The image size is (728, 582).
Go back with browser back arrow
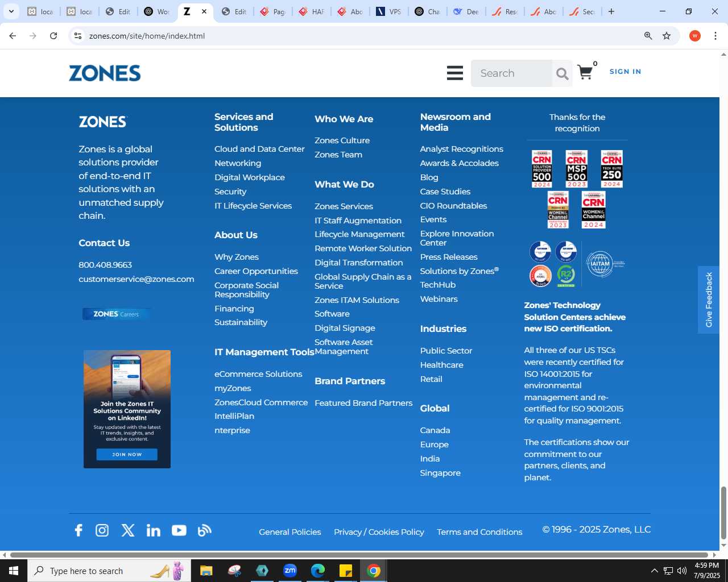tap(13, 36)
